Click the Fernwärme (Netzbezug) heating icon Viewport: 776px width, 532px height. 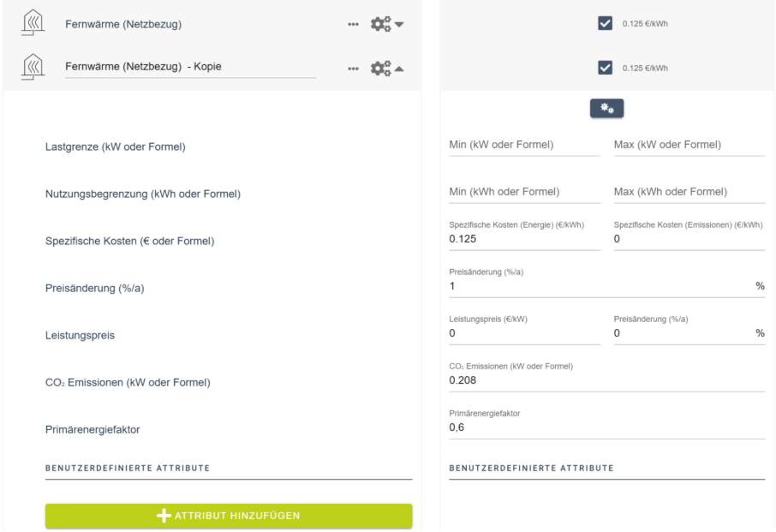click(x=32, y=24)
